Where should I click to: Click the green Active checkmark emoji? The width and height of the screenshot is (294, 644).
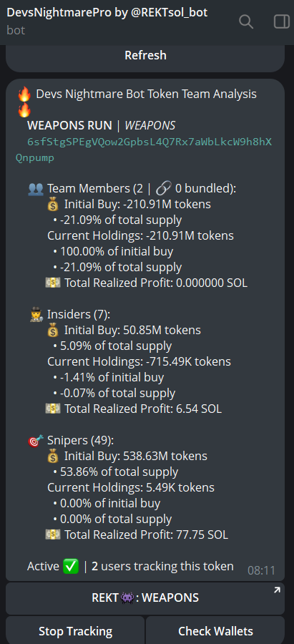71,567
